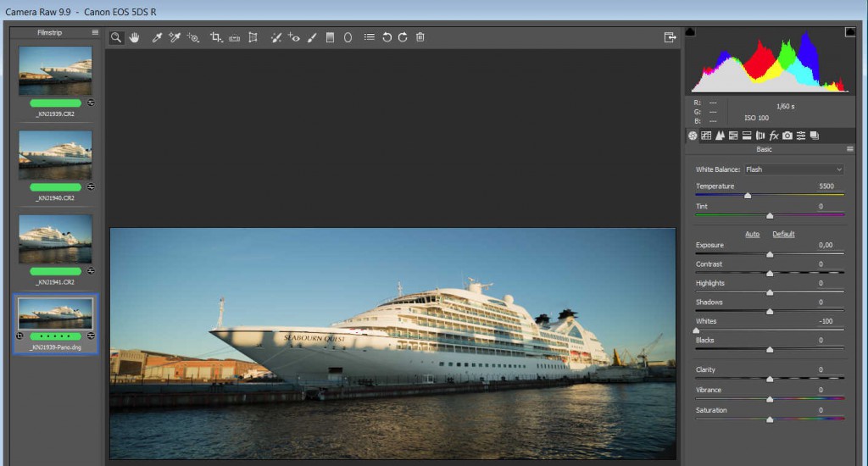Toggle highlight clipping warning in histogram
The height and width of the screenshot is (466, 868).
[x=849, y=32]
